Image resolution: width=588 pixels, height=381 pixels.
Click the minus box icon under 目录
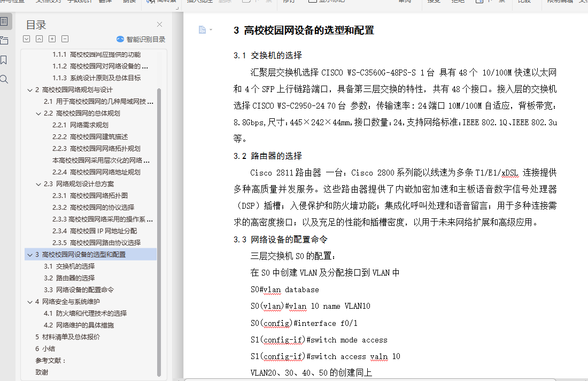pos(65,39)
